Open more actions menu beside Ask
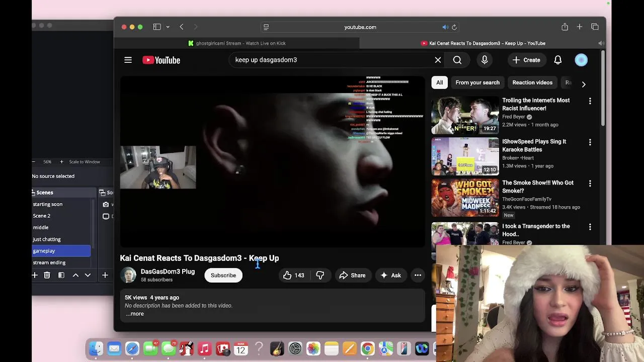The width and height of the screenshot is (644, 362). (x=418, y=275)
